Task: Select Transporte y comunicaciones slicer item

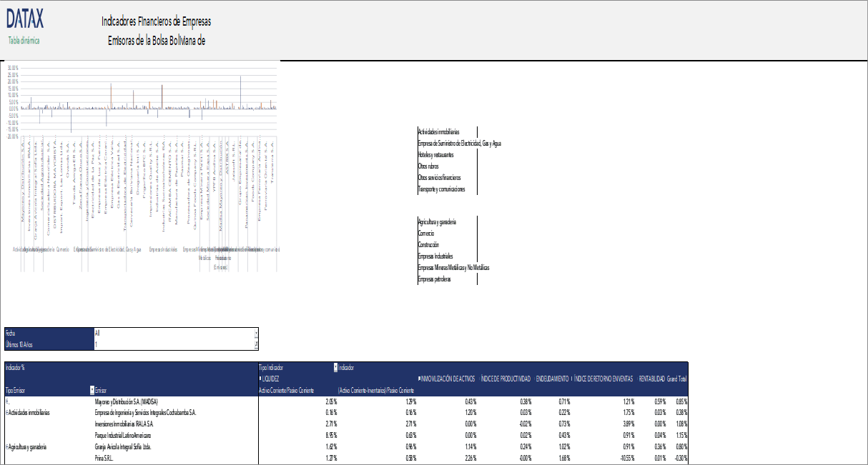Action: (x=442, y=189)
